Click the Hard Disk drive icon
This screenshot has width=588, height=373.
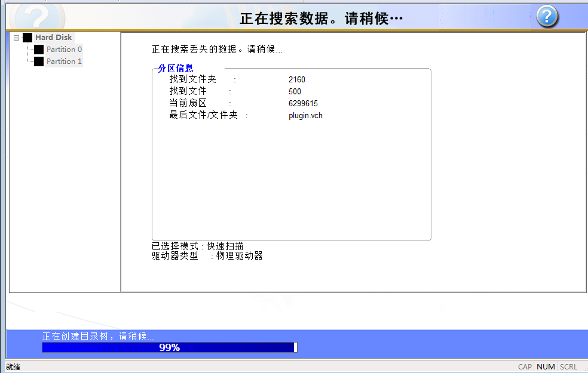(x=27, y=38)
